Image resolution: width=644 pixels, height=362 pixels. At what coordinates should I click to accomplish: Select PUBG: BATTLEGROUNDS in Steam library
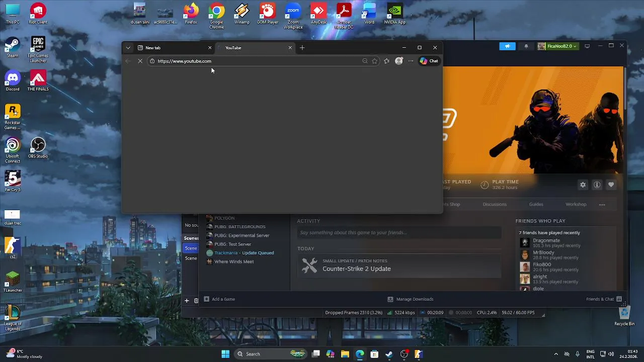pos(240,227)
